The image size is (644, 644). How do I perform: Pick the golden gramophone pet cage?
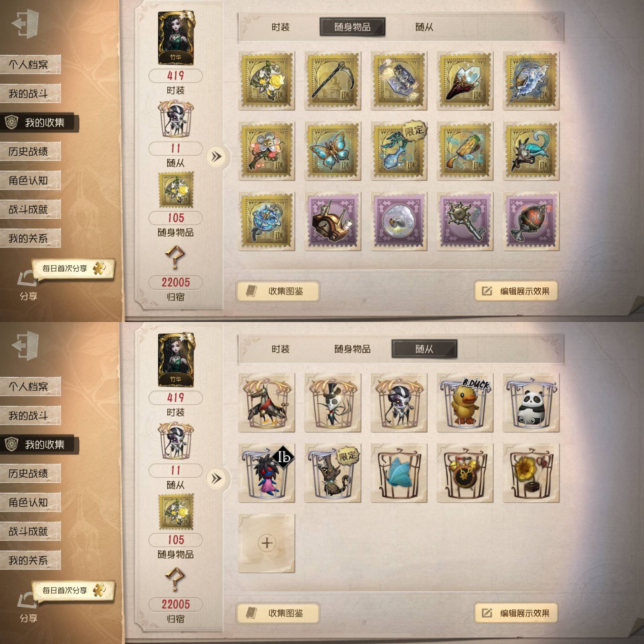pyautogui.click(x=531, y=473)
